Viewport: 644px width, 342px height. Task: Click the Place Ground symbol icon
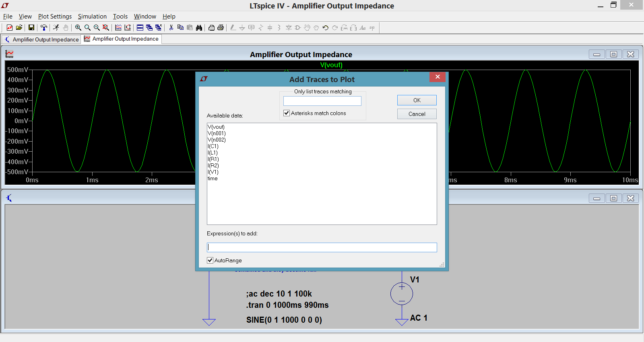242,28
